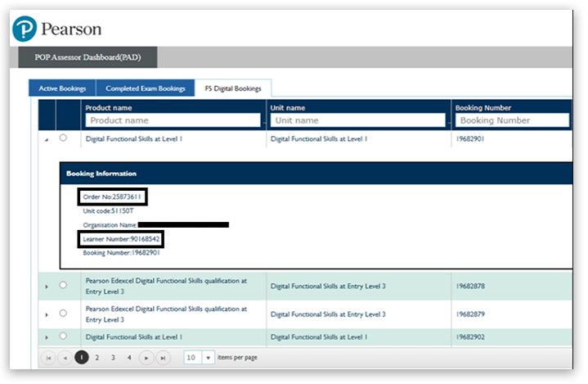Expand the booking 19682879 row details
The width and height of the screenshot is (588, 384).
click(47, 314)
